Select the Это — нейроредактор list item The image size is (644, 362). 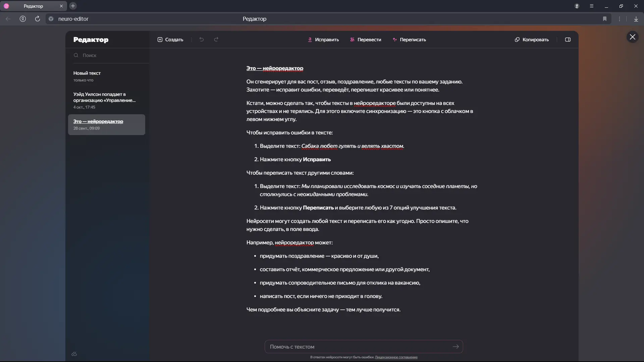107,124
